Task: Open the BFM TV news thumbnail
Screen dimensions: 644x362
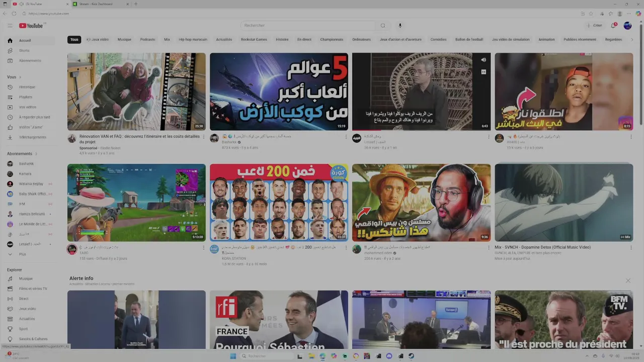Action: click(563, 320)
